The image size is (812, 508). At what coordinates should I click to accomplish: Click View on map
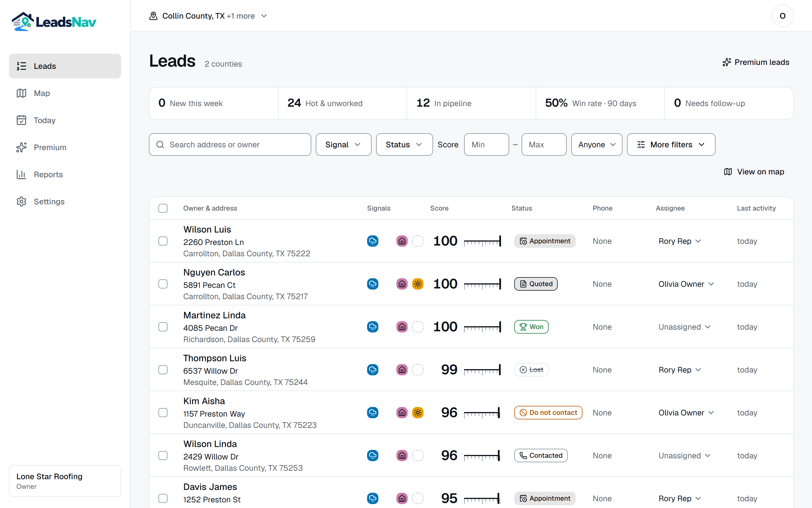coord(754,172)
